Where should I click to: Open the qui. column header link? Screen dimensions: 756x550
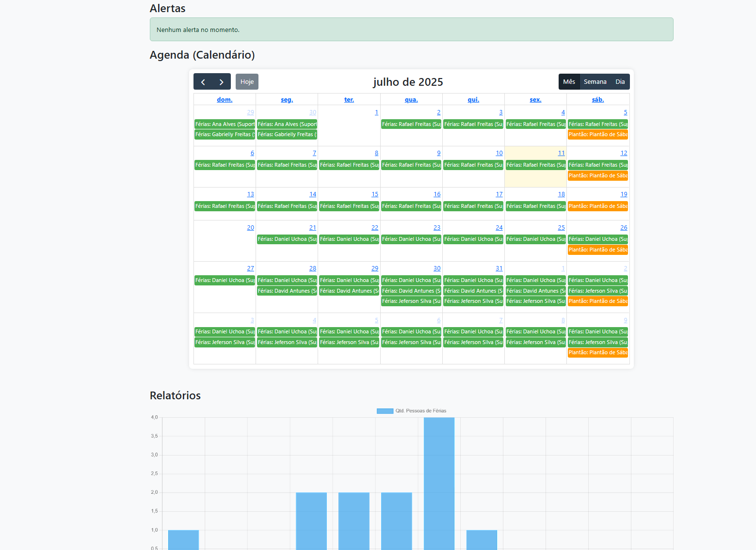tap(473, 100)
